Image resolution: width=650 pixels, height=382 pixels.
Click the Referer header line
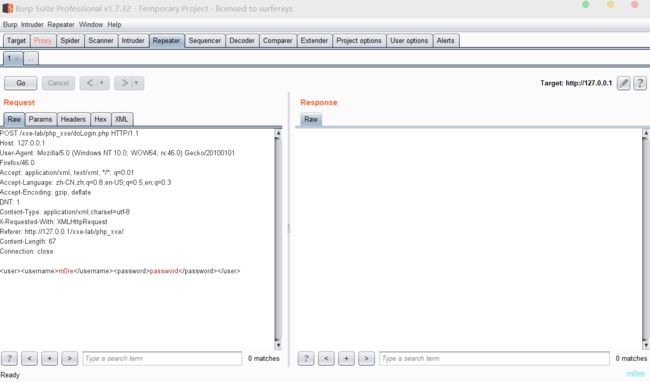pyautogui.click(x=62, y=232)
